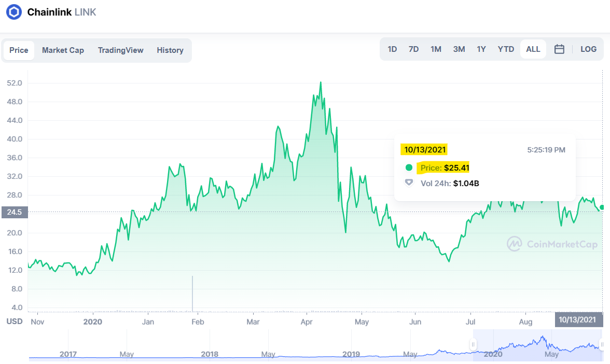Click the 2018 label in navigator timeline

coord(210,354)
